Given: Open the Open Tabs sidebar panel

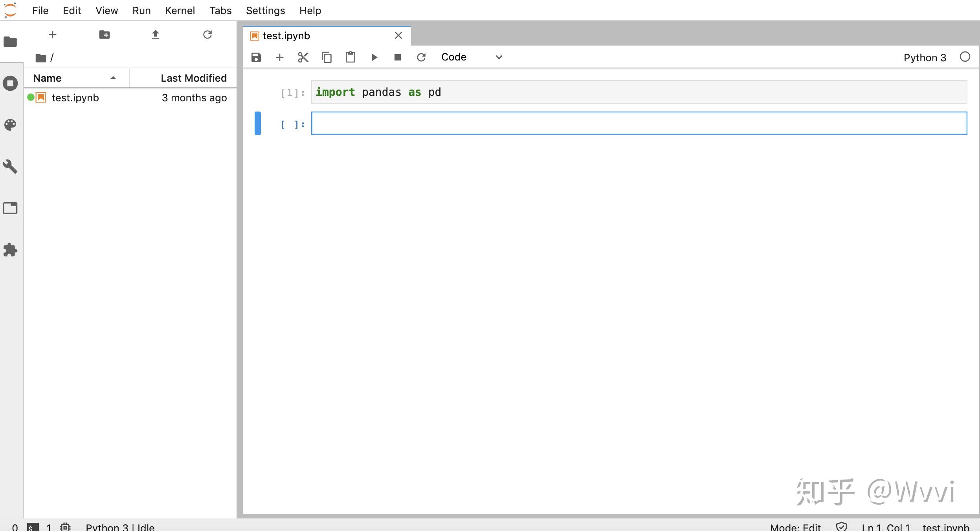Looking at the screenshot, I should [x=10, y=208].
